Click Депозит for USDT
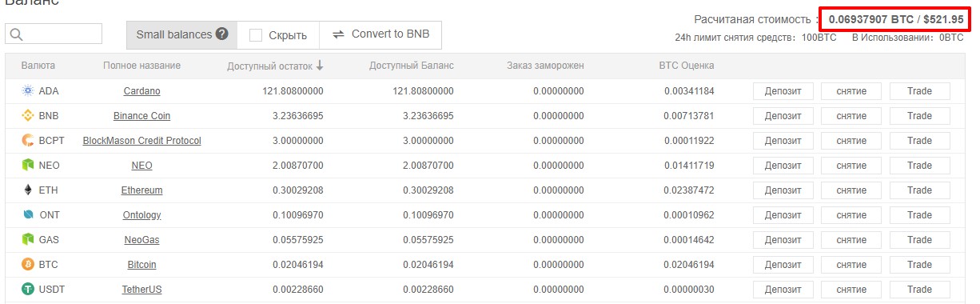The image size is (980, 304). pyautogui.click(x=783, y=290)
